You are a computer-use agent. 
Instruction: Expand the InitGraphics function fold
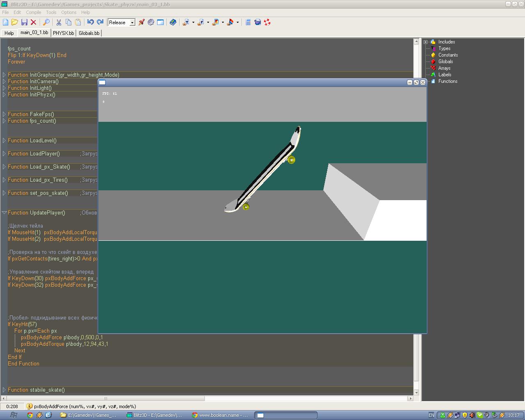(4, 75)
